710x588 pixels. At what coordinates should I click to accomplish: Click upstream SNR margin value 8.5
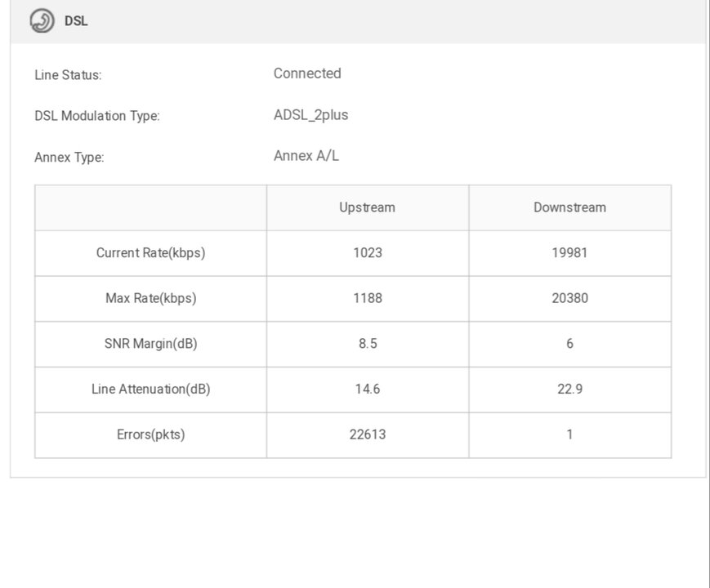point(368,344)
